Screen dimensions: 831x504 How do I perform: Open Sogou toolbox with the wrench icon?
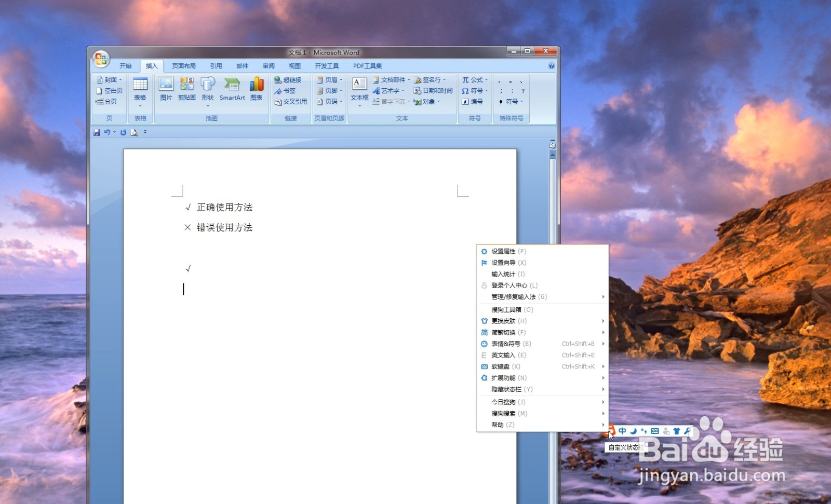pos(687,431)
